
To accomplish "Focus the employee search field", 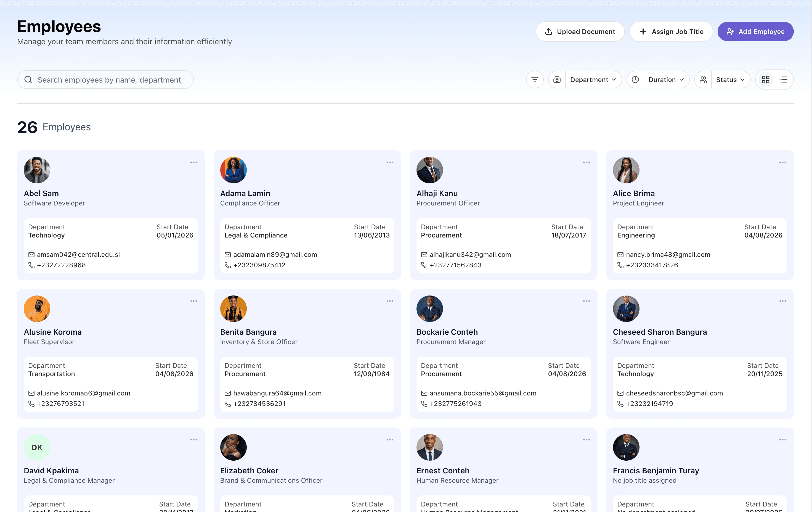I will click(105, 80).
